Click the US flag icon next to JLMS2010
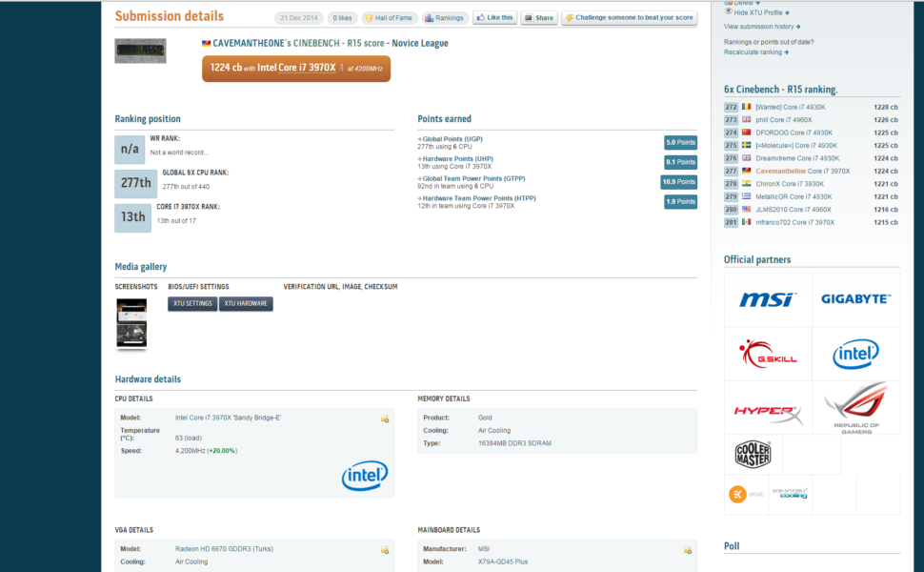Image resolution: width=924 pixels, height=572 pixels. pos(746,209)
